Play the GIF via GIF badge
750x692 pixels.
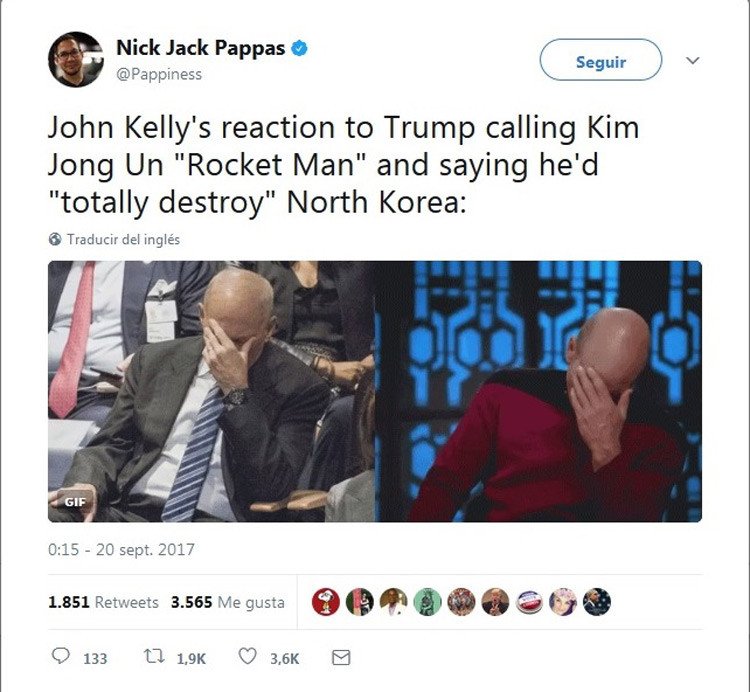(75, 502)
